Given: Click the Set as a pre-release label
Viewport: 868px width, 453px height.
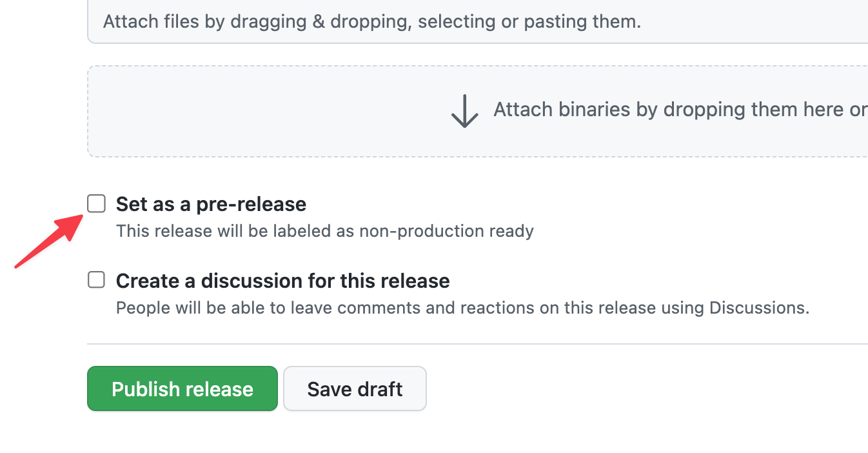Looking at the screenshot, I should (x=210, y=203).
